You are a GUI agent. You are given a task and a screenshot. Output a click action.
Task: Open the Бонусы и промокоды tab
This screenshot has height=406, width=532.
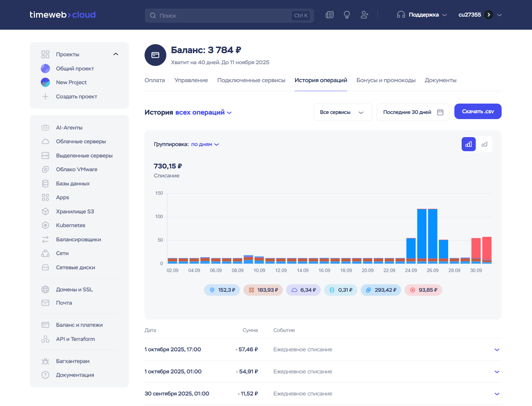click(386, 80)
